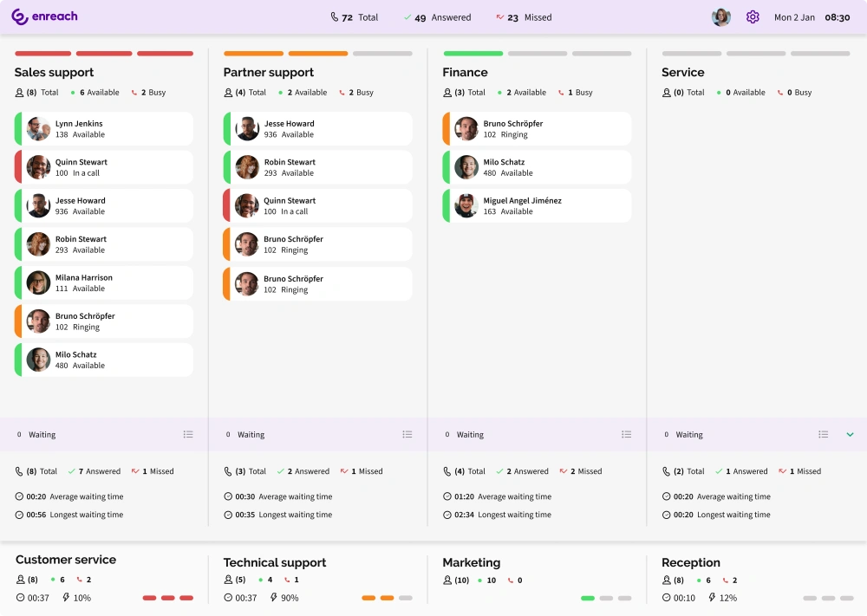Click the total calls phone icon in Finance column

click(447, 470)
